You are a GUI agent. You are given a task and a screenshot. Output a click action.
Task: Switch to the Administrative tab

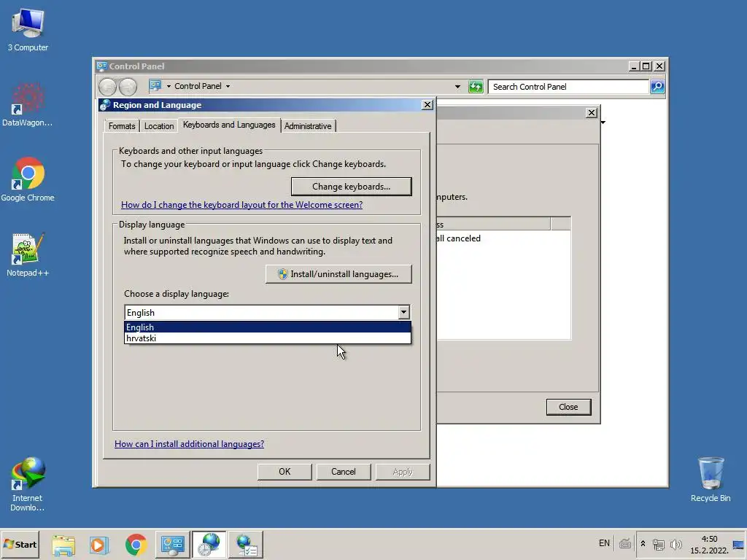[308, 125]
